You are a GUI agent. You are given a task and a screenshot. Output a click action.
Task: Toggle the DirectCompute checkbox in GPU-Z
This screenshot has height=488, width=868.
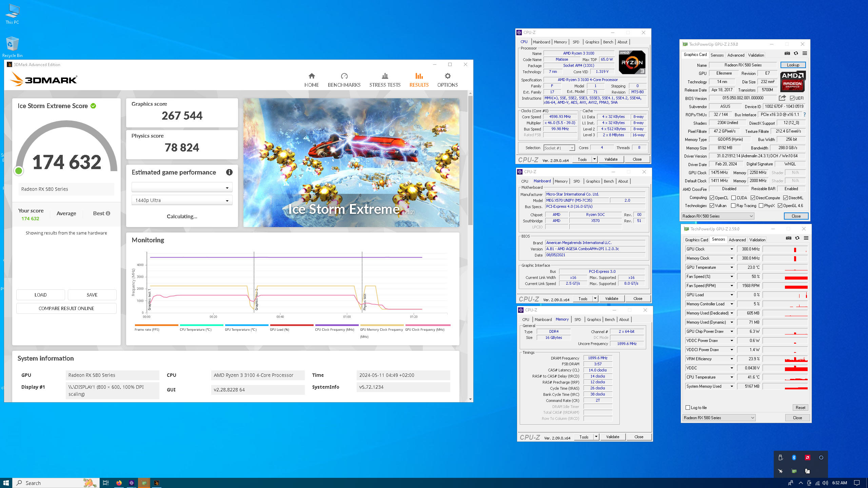753,198
